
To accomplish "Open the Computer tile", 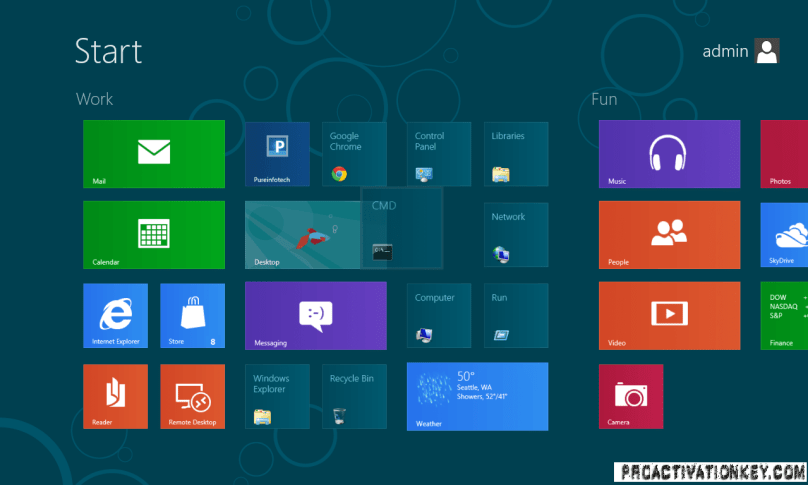I will click(x=438, y=315).
